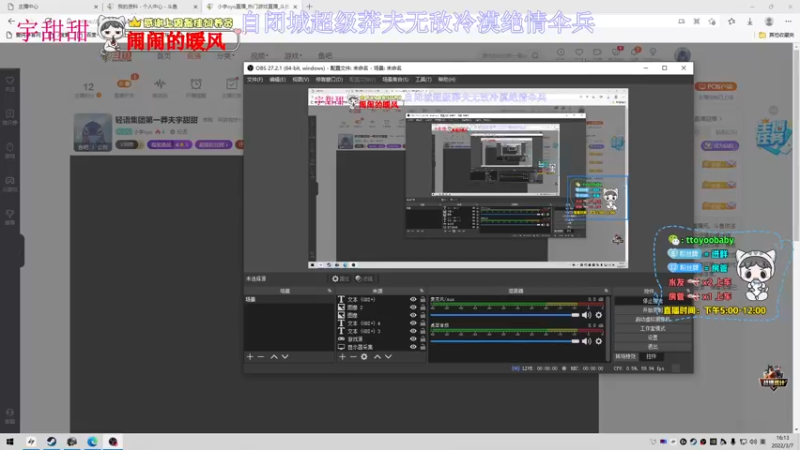Click the PC客户端 button on Douyu page
Viewport: 800px width, 450px height.
tap(716, 87)
